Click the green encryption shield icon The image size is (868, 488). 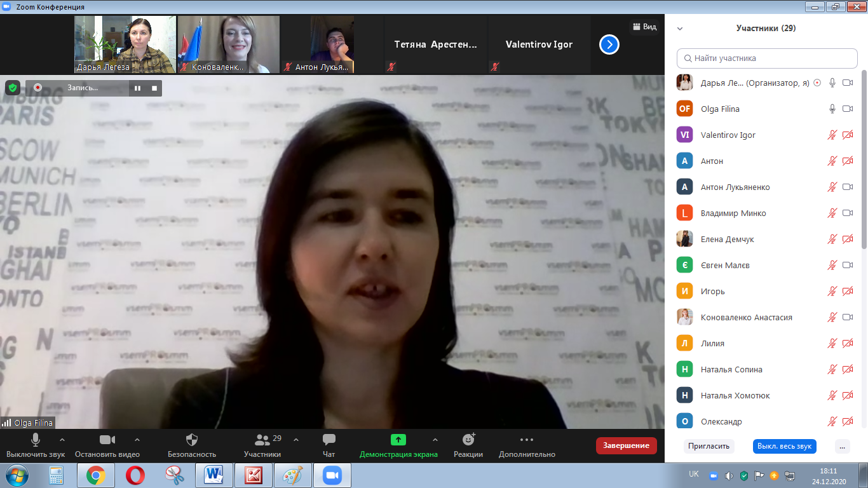pyautogui.click(x=13, y=88)
